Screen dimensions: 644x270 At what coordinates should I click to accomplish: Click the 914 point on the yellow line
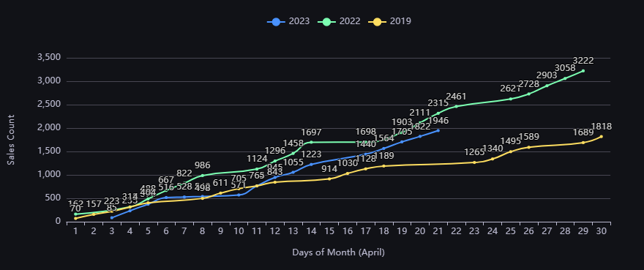click(x=329, y=179)
